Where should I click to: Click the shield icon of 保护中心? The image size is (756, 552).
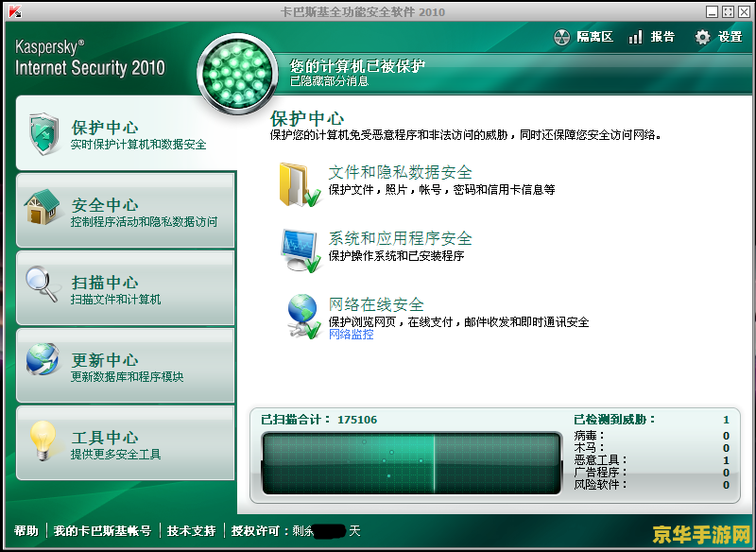43,133
